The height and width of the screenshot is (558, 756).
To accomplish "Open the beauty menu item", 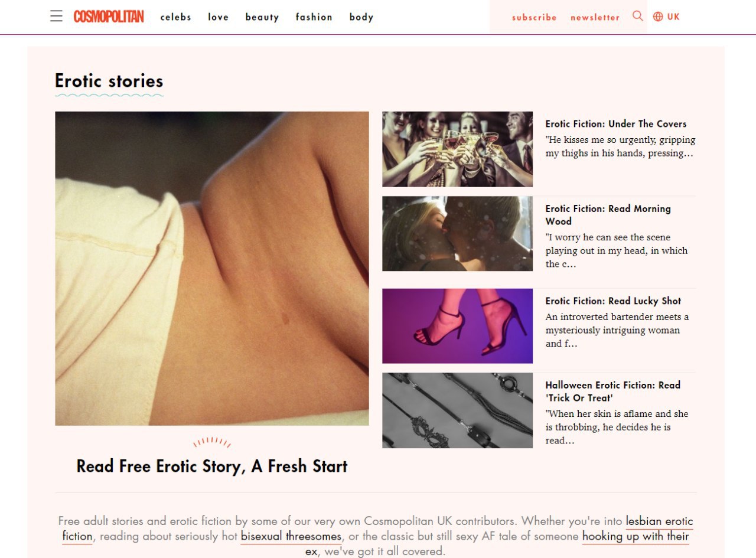I will click(x=262, y=17).
